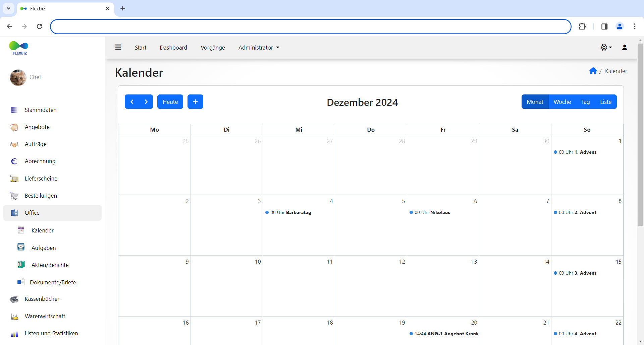Click the Lieferscheine truck icon

coord(14,179)
